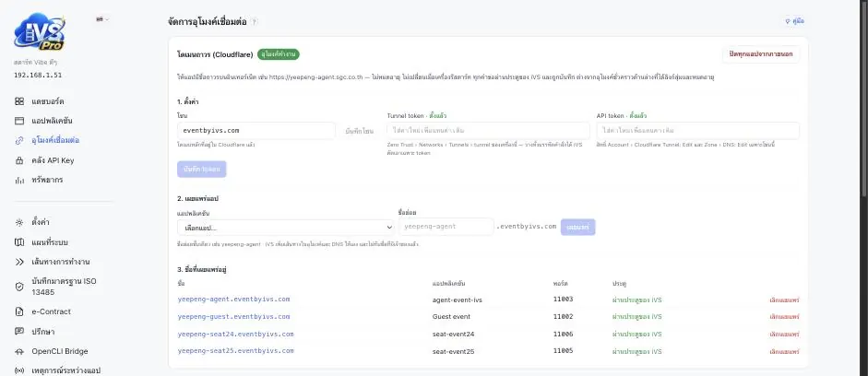Click the ปิดทุกแอปจากภายนอก button
Image resolution: width=868 pixels, height=376 pixels.
(761, 54)
